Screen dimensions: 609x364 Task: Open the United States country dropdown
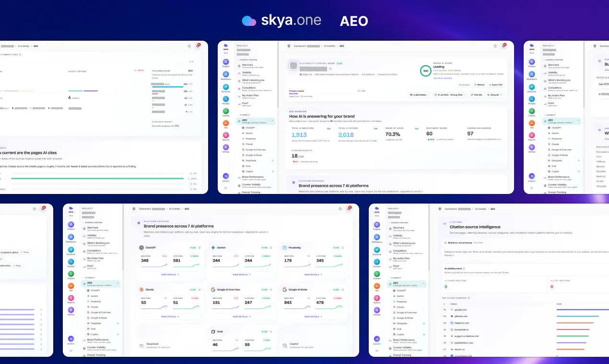(x=420, y=95)
